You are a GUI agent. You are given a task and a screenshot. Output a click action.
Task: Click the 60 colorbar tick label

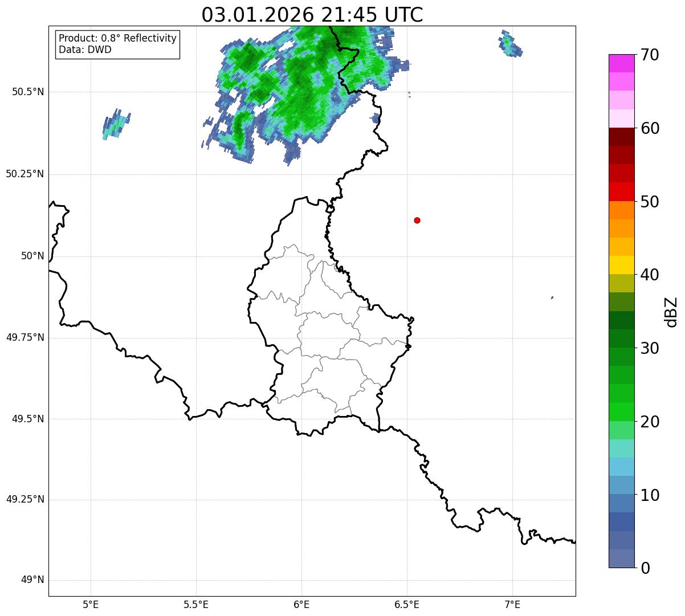tap(650, 128)
